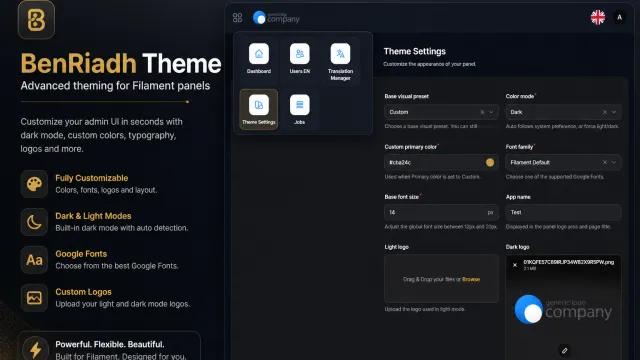Click the BenRiadh B logo badge
The image size is (640, 360).
click(x=36, y=20)
